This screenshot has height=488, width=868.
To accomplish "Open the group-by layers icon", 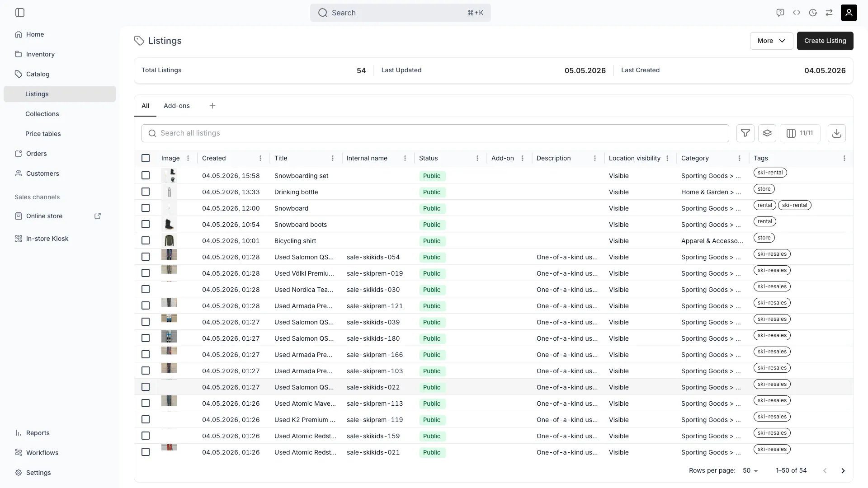I will [x=767, y=133].
